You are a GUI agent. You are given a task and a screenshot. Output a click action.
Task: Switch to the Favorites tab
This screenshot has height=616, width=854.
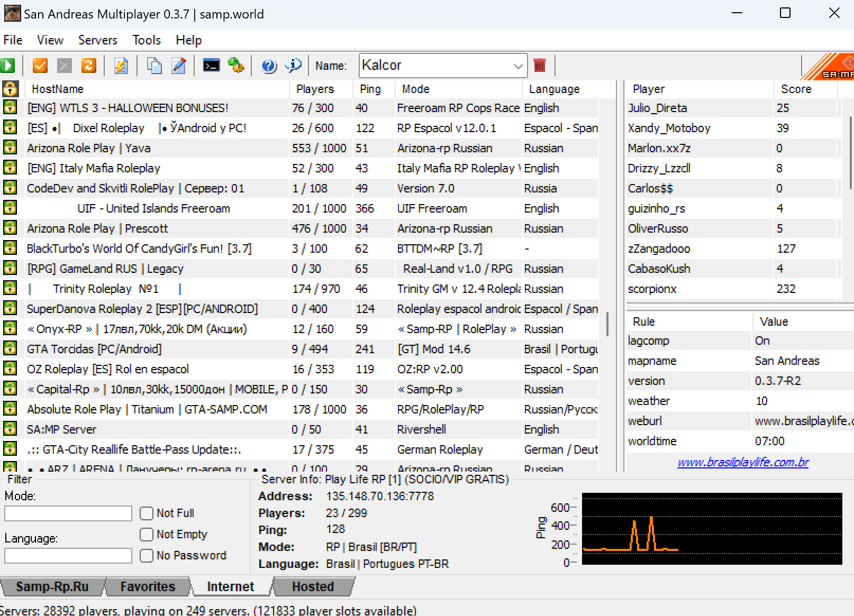pyautogui.click(x=148, y=587)
